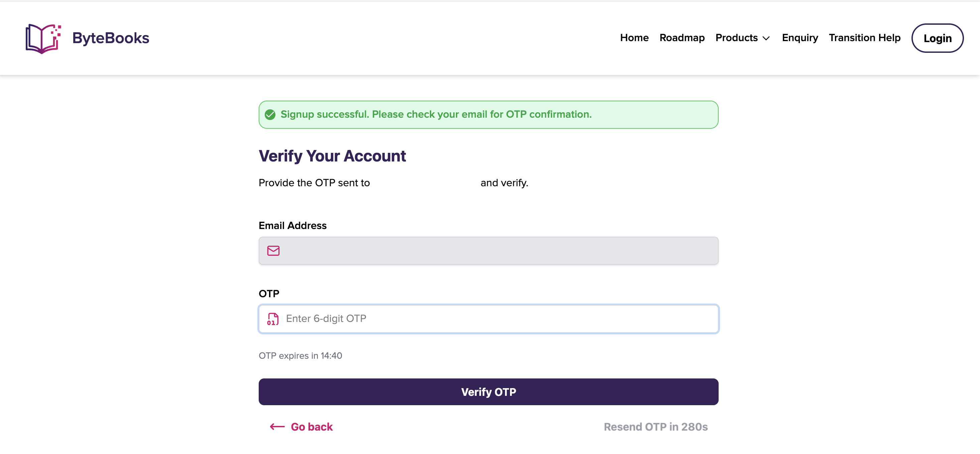Viewport: 980px width, 454px height.
Task: Click the Resend OTP countdown text
Action: tap(655, 427)
